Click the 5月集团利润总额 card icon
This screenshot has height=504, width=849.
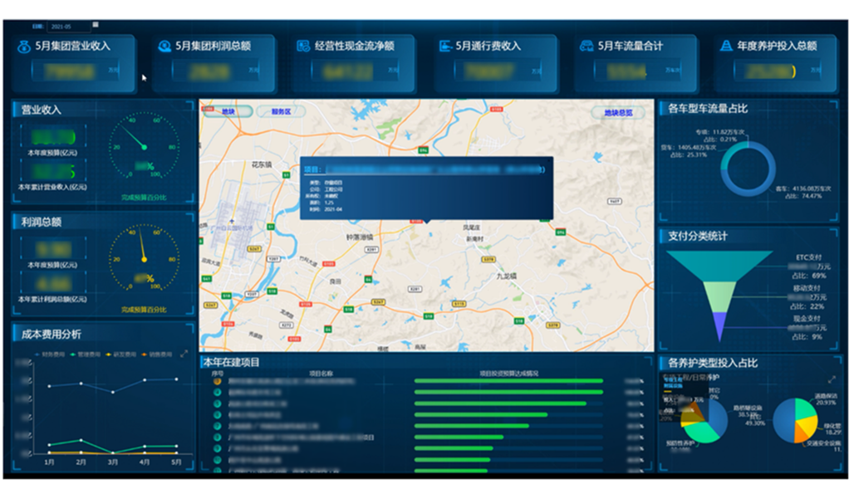(x=165, y=46)
